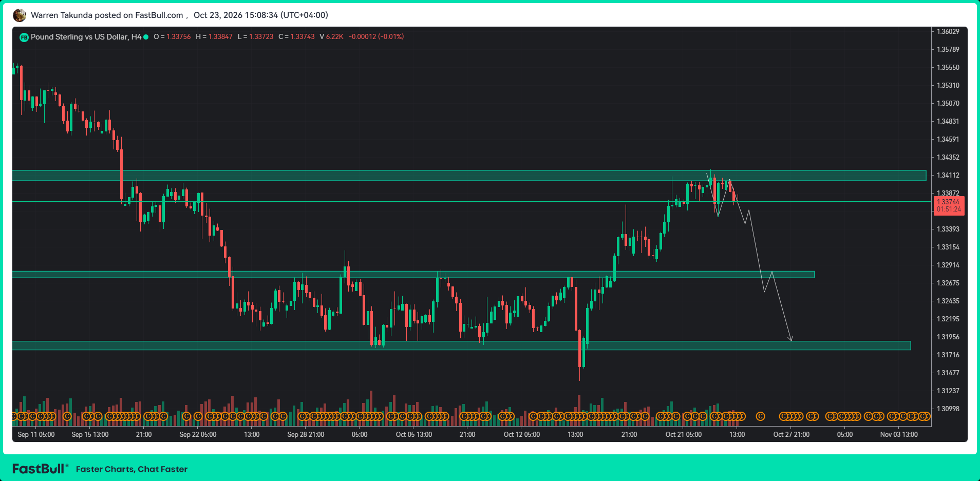Image resolution: width=980 pixels, height=481 pixels.
Task: Click the lone event marker before Oct 27 21:00
Action: pos(761,416)
